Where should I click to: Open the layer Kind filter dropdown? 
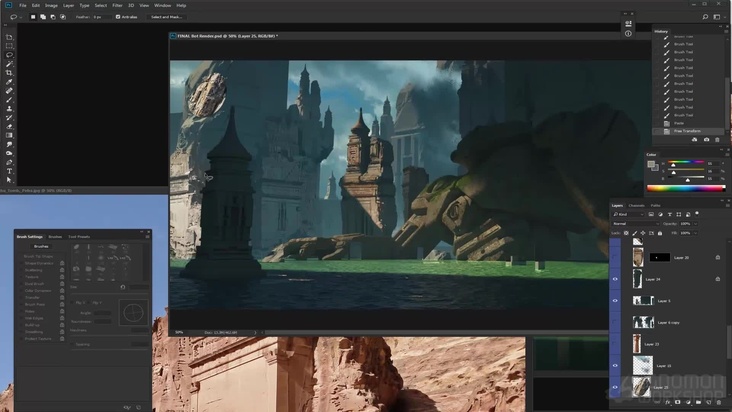(x=629, y=214)
